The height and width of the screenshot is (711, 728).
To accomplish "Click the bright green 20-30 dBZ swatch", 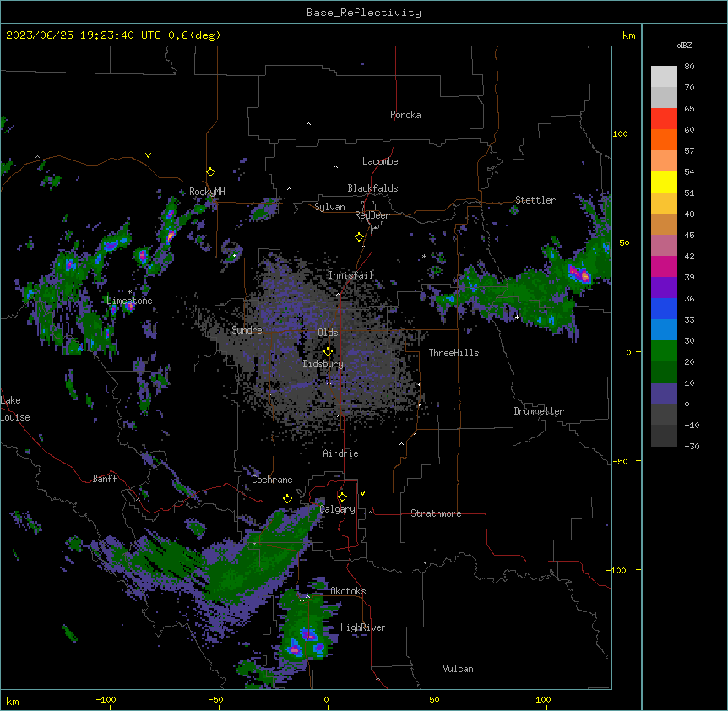I will 664,351.
